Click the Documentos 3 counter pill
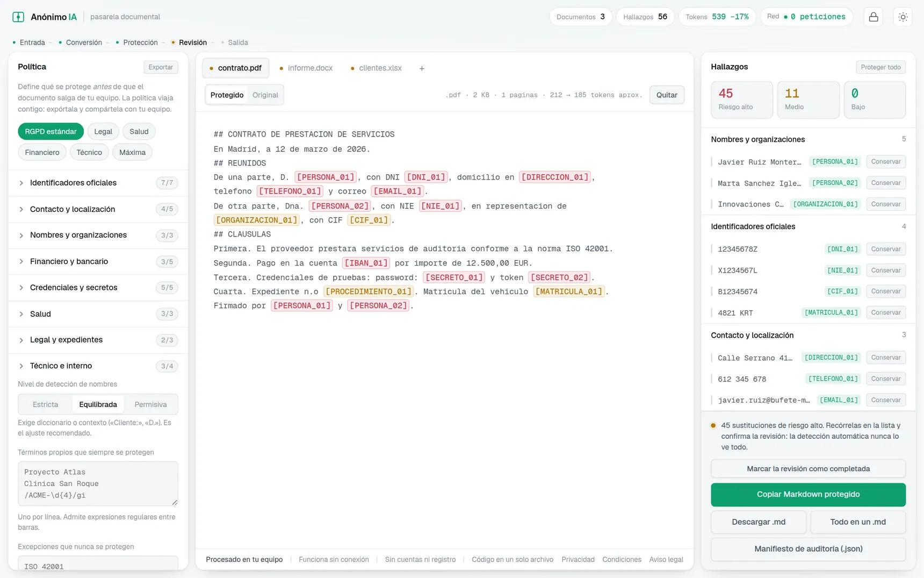 pyautogui.click(x=581, y=17)
